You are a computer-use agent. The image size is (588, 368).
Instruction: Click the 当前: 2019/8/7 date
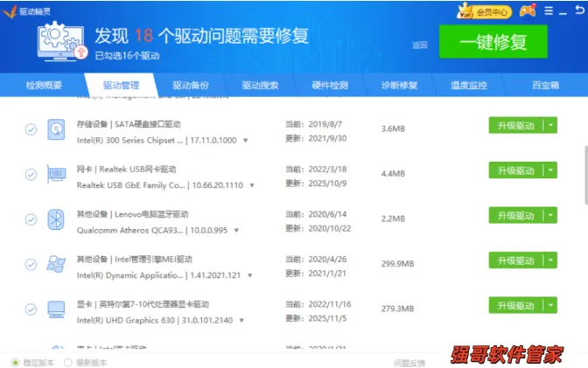tap(314, 124)
